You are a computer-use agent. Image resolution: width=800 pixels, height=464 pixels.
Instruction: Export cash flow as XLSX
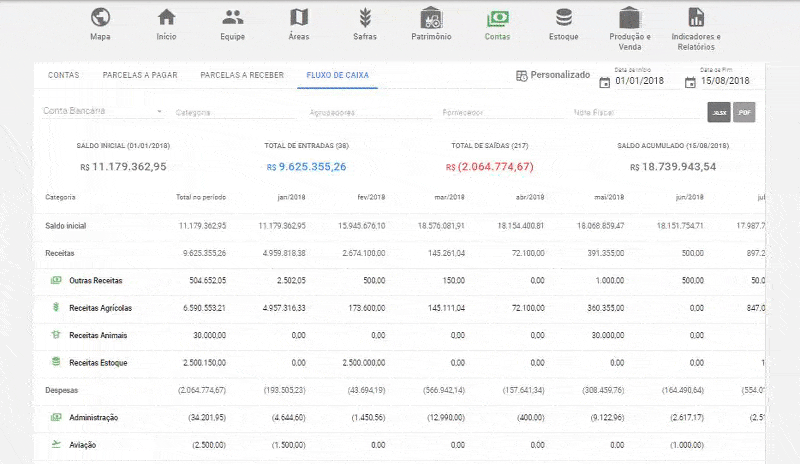point(718,113)
